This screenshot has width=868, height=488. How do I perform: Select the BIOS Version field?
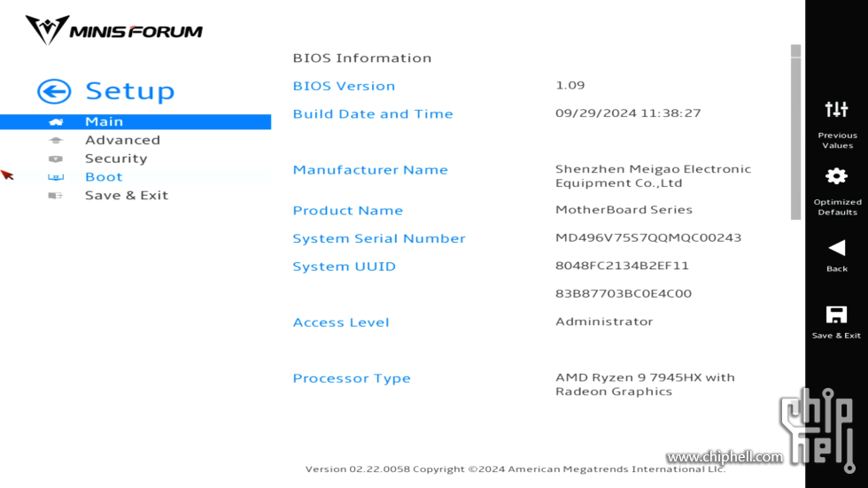(344, 86)
